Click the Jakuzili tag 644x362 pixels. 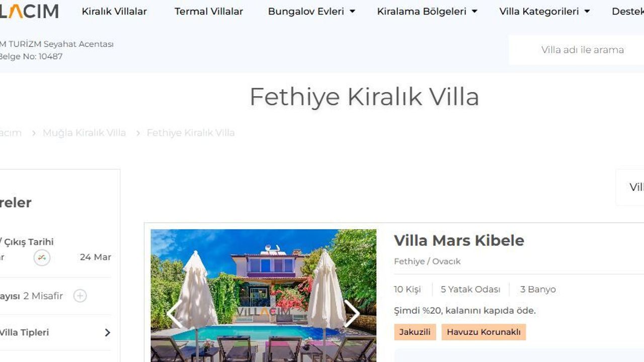click(x=415, y=332)
